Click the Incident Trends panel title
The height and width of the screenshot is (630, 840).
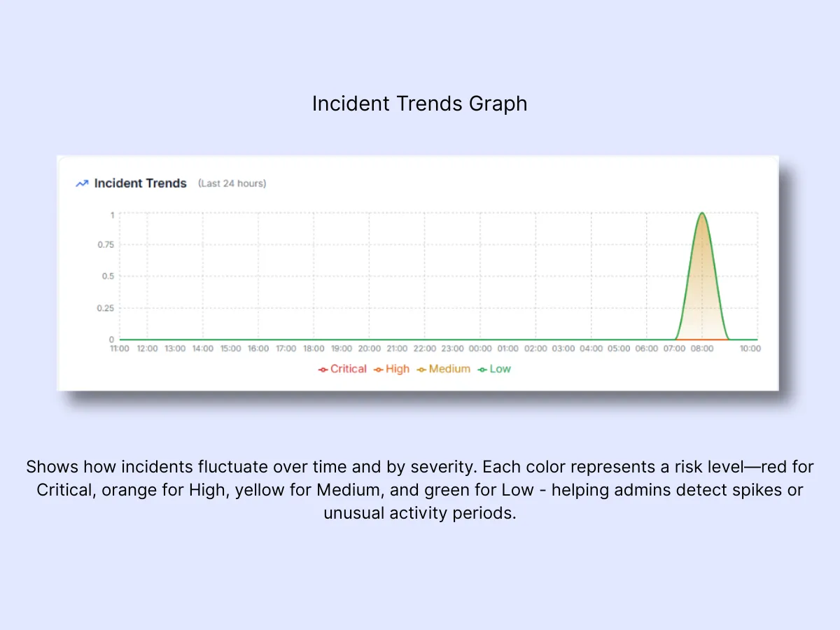click(x=140, y=183)
